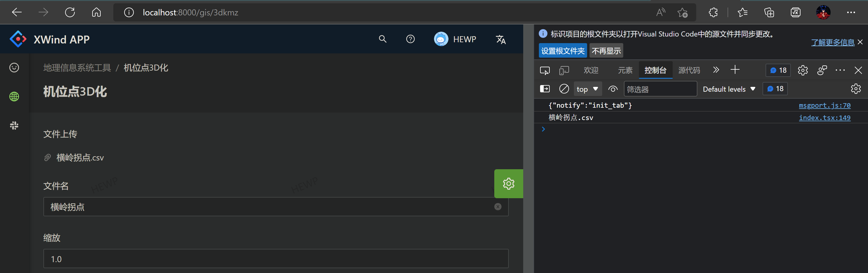Click the 设置根文件夹 button

(x=563, y=50)
